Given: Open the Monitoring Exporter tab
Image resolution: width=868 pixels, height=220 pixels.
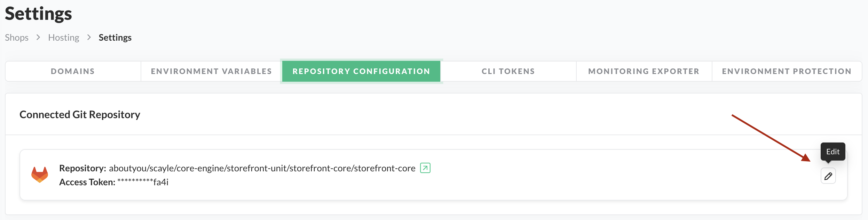Looking at the screenshot, I should tap(644, 71).
